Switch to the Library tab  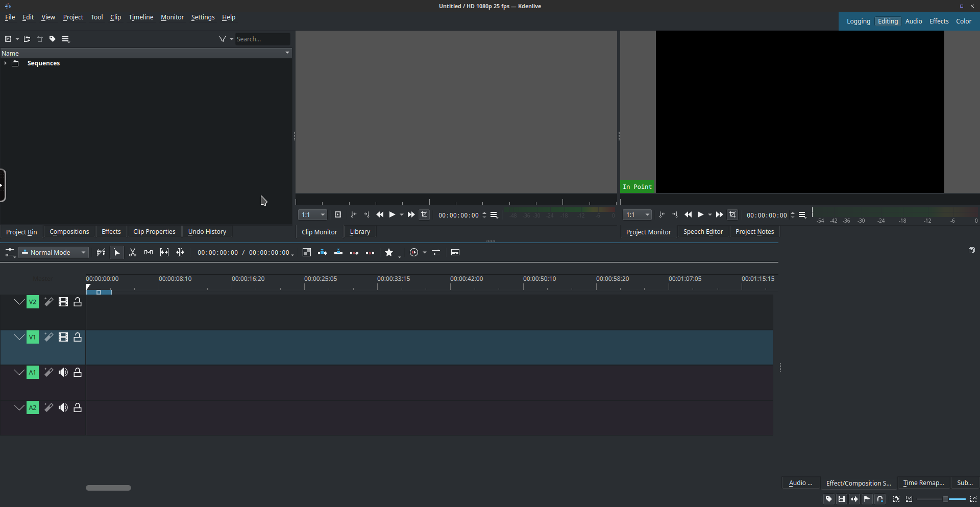(360, 232)
